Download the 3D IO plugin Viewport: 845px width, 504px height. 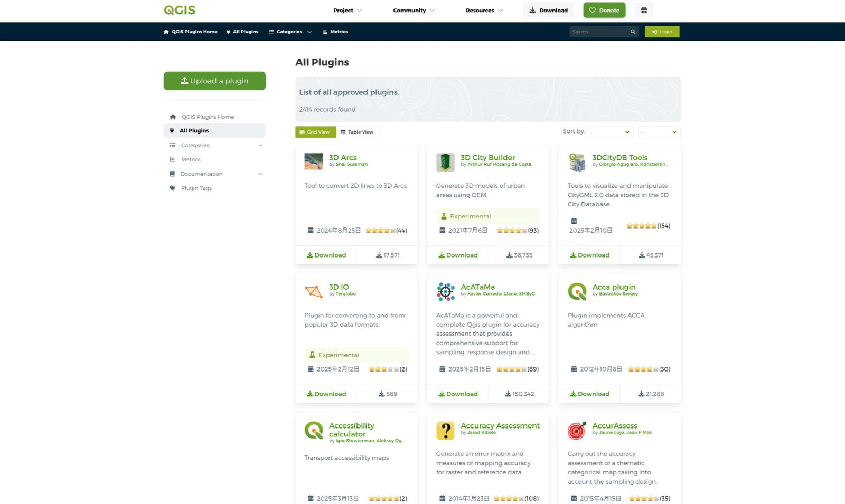coord(326,394)
